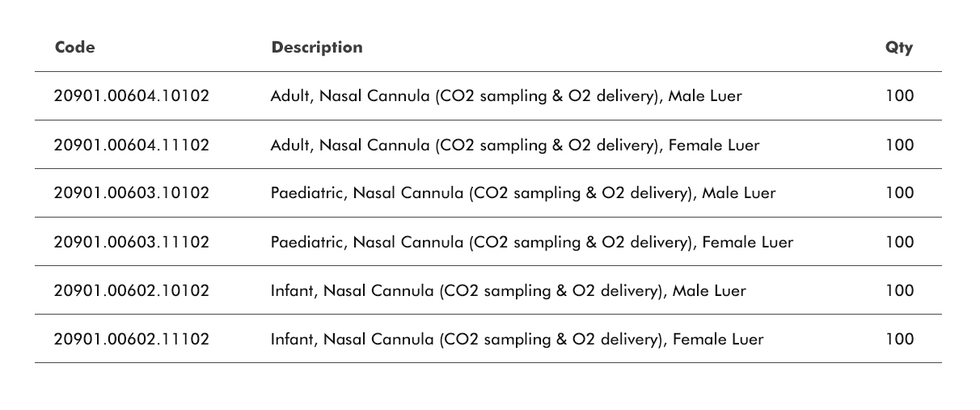Select product code 20901.00603.10102

point(132,193)
